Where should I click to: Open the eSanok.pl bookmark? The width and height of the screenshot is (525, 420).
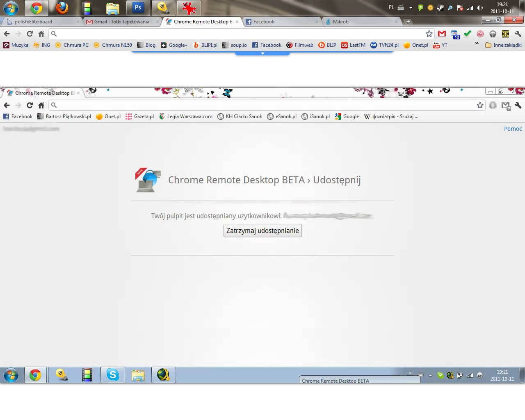click(282, 116)
